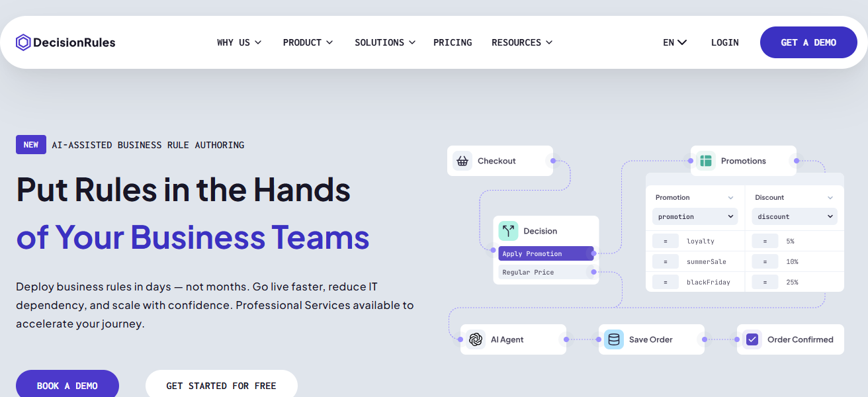Click the equals operator beside 25%

coord(765,282)
